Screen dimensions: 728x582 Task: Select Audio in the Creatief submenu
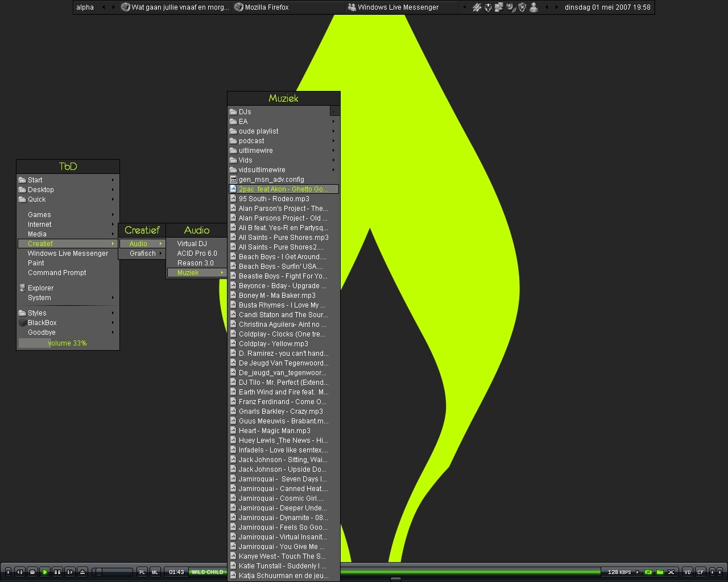pos(142,244)
